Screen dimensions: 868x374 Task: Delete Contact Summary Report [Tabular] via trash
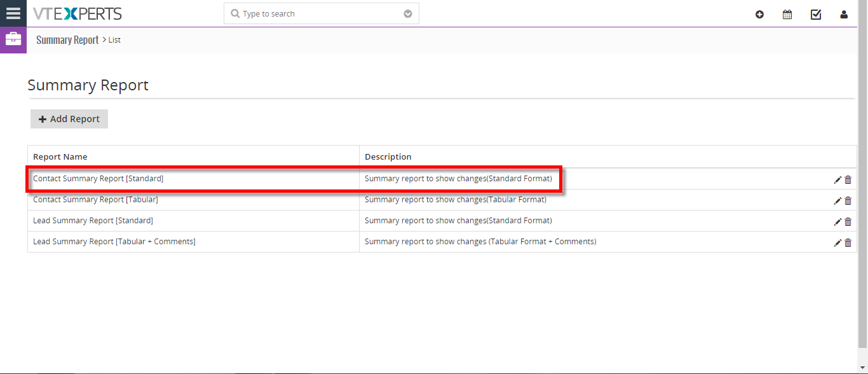click(x=848, y=201)
